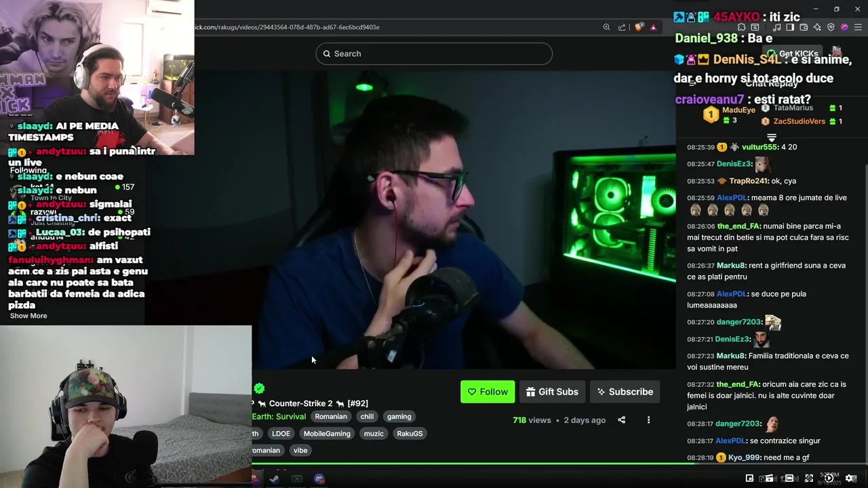
Task: Select the MobileGaming tag
Action: [x=327, y=434]
